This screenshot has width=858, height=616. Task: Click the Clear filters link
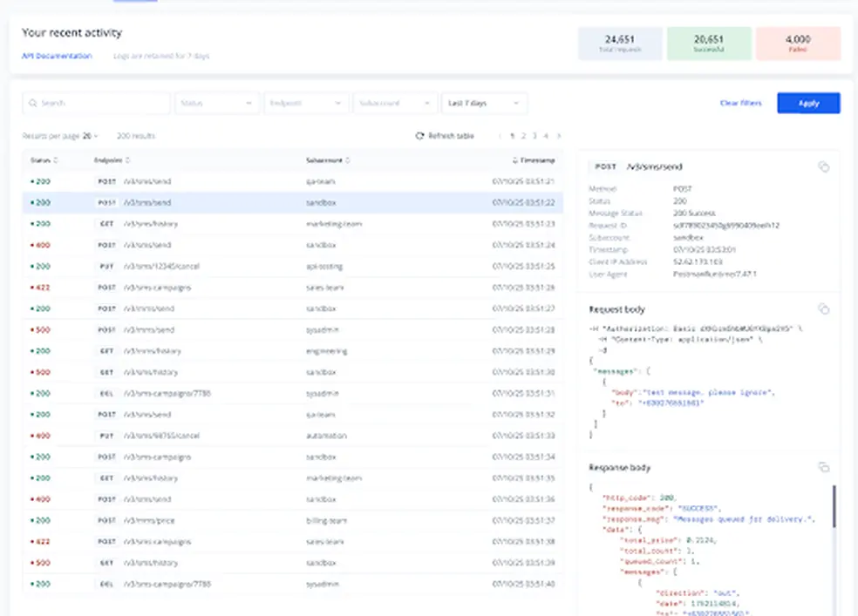pyautogui.click(x=740, y=103)
